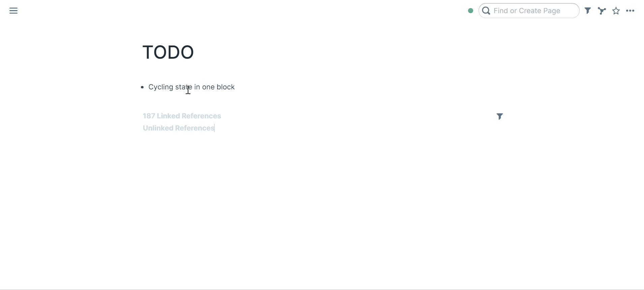
Task: Click the green sync status dot
Action: pos(470,11)
